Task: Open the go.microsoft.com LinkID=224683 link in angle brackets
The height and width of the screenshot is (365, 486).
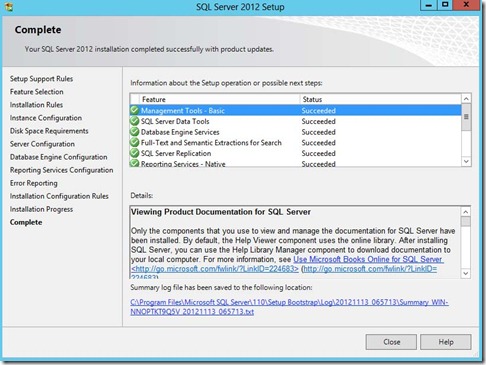Action: click(215, 269)
